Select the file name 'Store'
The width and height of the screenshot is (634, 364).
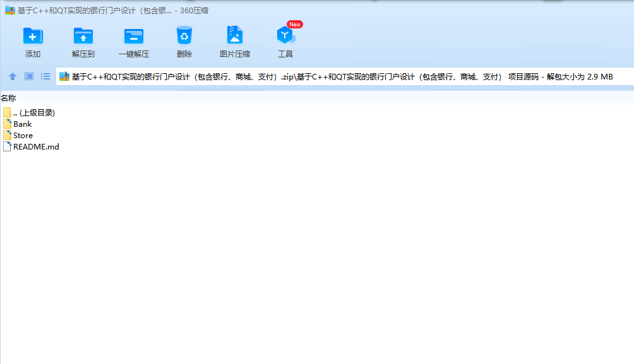point(23,136)
